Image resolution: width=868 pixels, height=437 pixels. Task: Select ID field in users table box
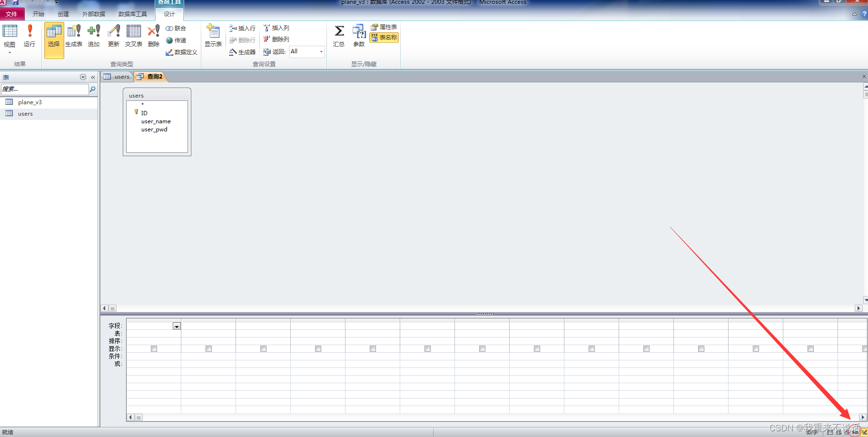tap(144, 113)
